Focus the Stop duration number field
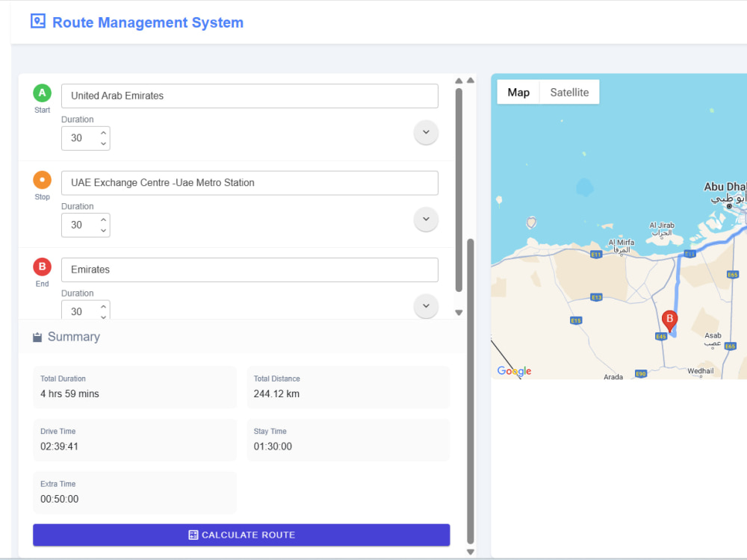This screenshot has width=747, height=560. coord(86,225)
